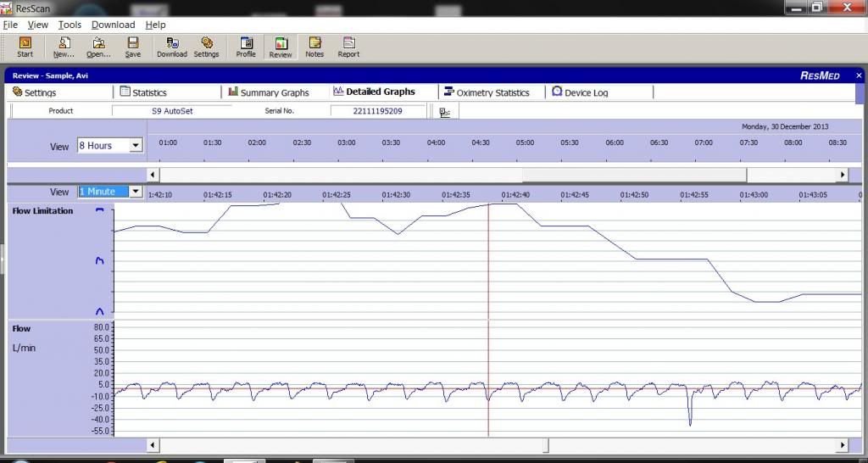Select the Review toolbar icon
Image resolution: width=868 pixels, height=463 pixels.
pyautogui.click(x=281, y=47)
